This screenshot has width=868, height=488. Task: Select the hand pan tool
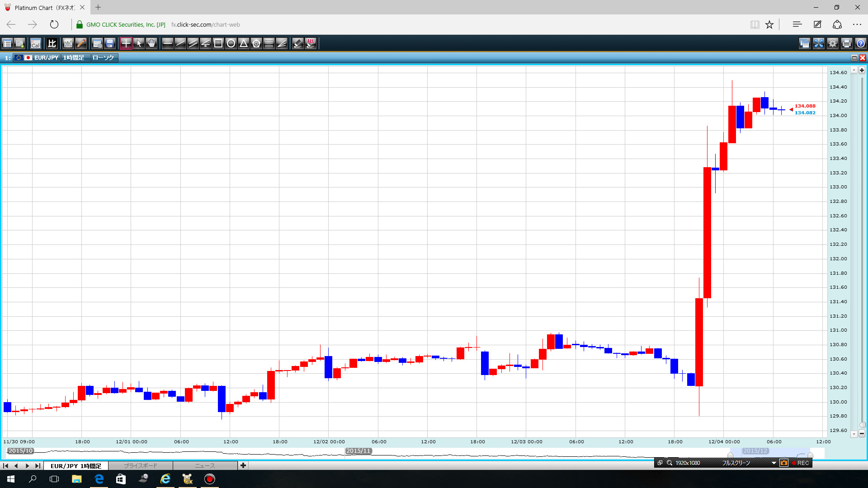[151, 43]
